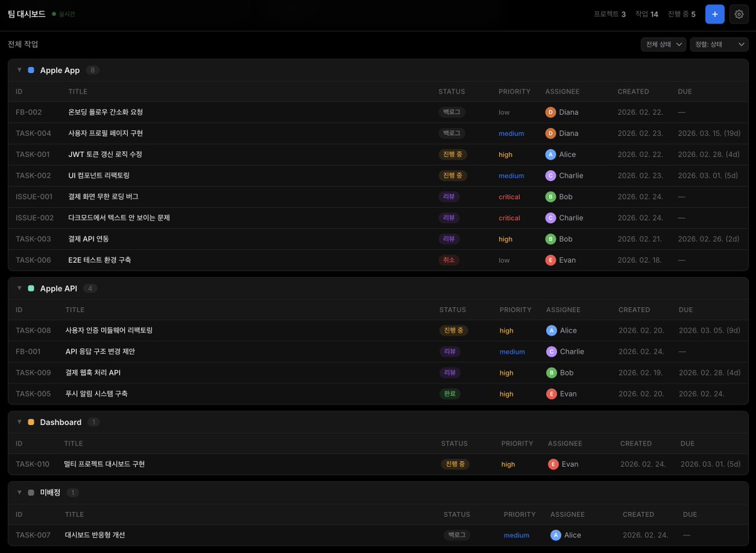Click Alice's avatar in TASK-007 row

coord(556,535)
